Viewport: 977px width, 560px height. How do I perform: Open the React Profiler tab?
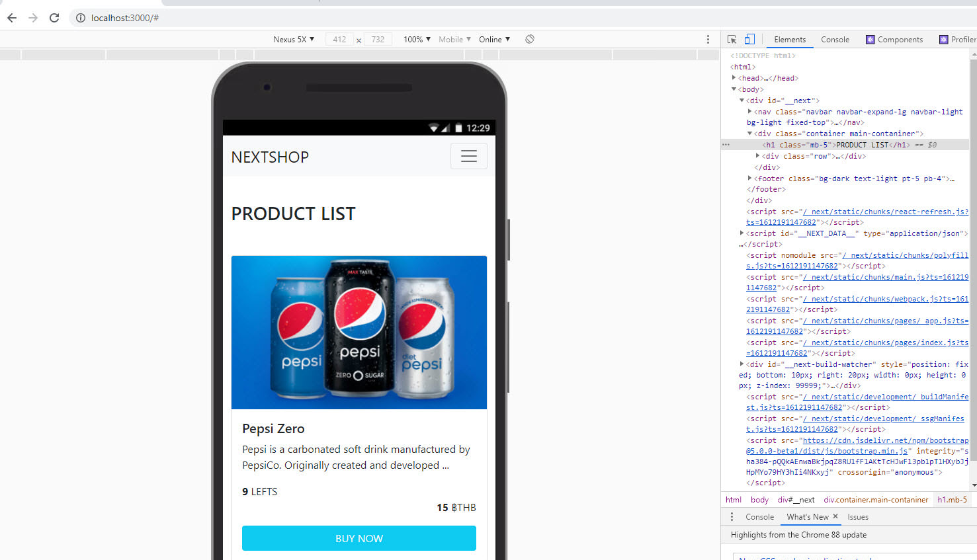[957, 40]
